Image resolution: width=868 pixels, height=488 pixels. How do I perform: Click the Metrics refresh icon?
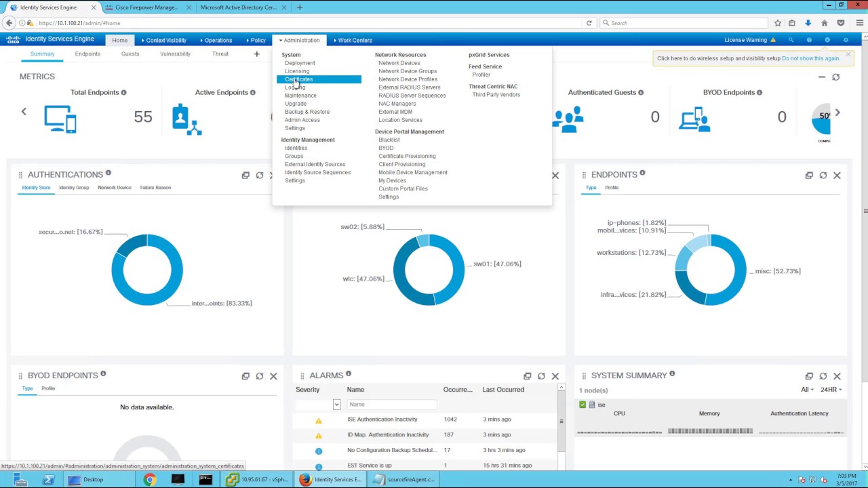tap(835, 77)
